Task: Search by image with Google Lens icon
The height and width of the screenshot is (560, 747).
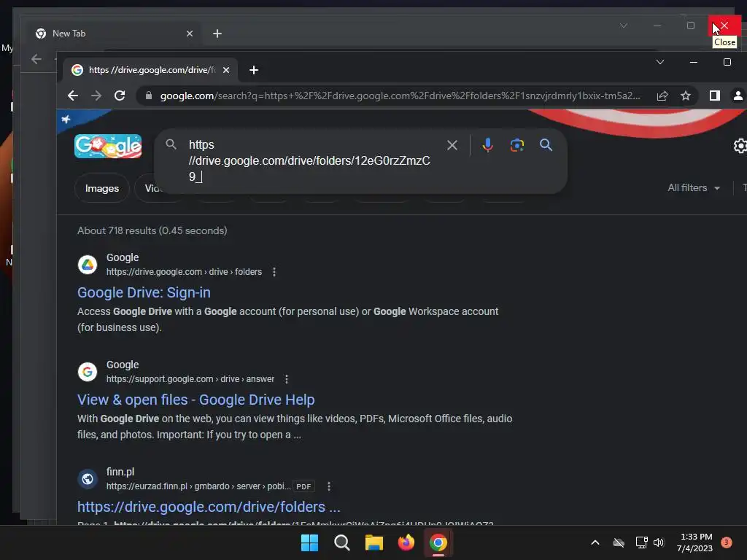Action: click(517, 145)
